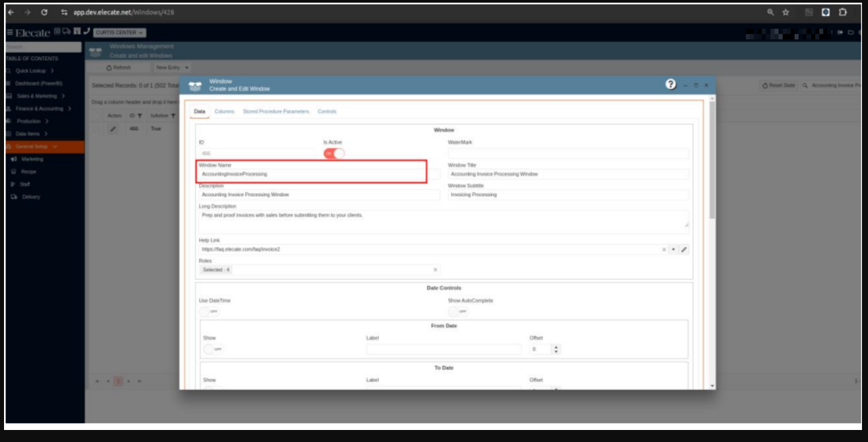Open the hamburger menu beside Elecate logo
Screen dimensions: 868x442
[9, 32]
